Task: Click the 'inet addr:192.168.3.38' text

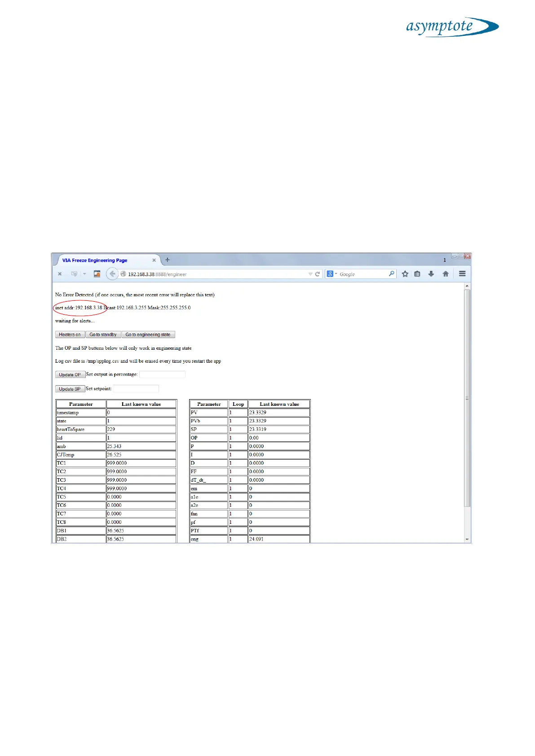Action: click(79, 308)
